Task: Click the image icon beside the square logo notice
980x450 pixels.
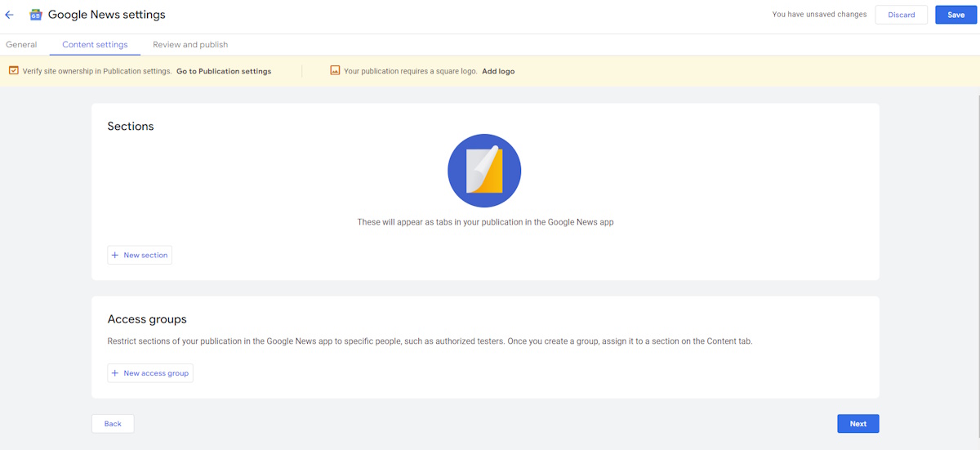Action: point(335,71)
